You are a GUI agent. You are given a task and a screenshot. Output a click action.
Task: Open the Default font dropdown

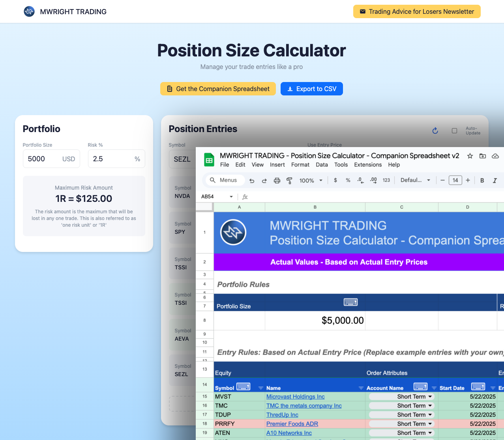tap(415, 180)
